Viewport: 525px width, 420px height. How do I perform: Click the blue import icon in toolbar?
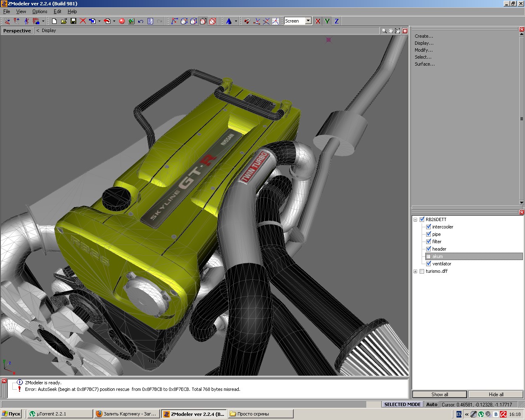tap(92, 21)
